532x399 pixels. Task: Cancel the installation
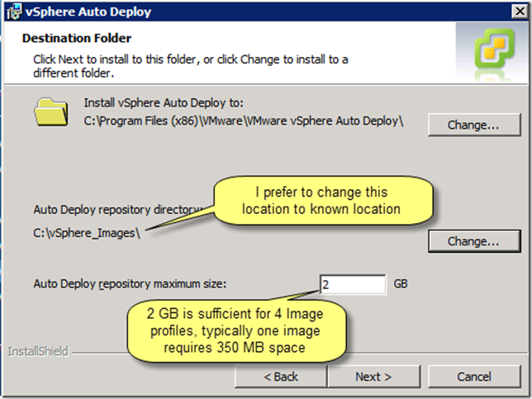tap(474, 377)
